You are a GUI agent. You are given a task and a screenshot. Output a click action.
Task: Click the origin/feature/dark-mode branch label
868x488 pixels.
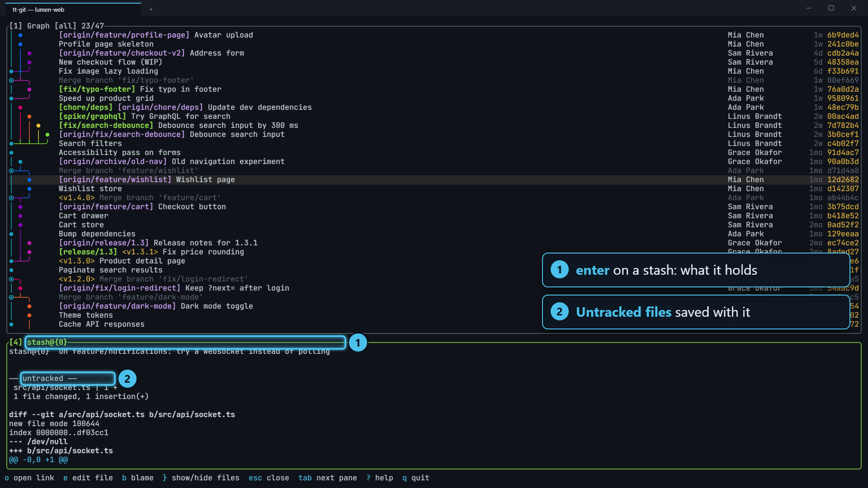tap(117, 306)
